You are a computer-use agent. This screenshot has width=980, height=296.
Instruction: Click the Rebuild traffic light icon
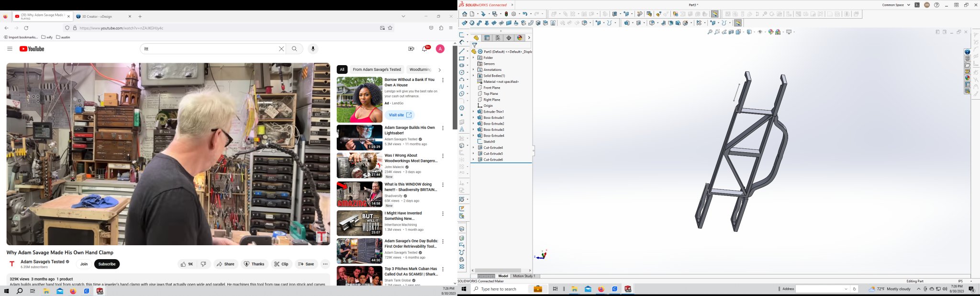506,14
